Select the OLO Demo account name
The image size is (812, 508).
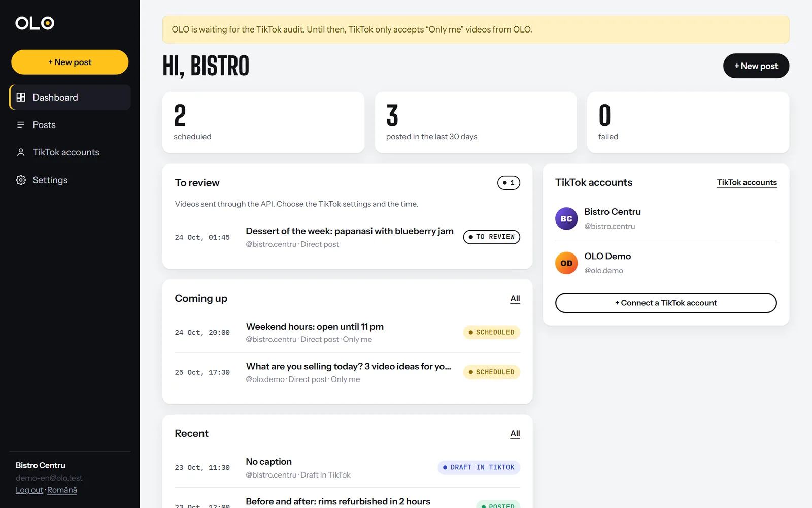(x=607, y=257)
